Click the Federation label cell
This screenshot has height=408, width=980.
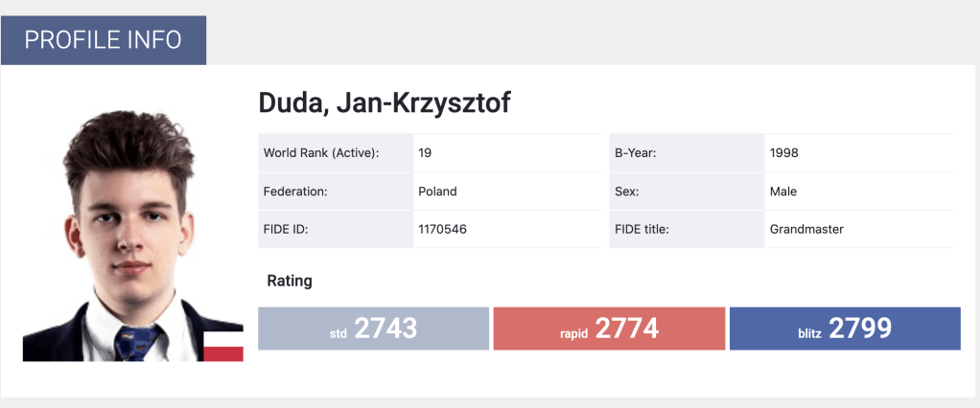(295, 191)
